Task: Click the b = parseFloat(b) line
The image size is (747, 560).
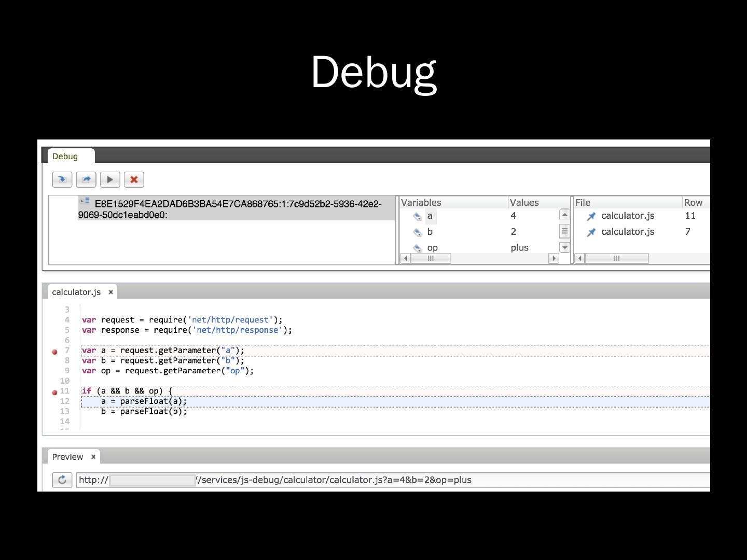Action: click(x=144, y=412)
